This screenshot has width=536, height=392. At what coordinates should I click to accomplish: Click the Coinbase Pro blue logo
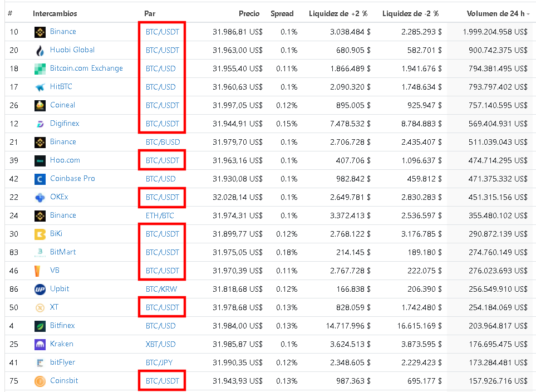point(40,179)
